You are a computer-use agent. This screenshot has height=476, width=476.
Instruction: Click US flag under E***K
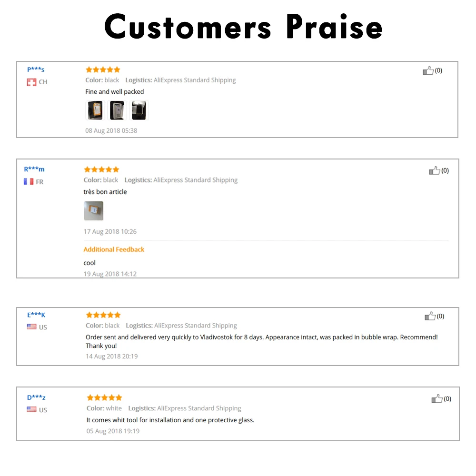pyautogui.click(x=31, y=327)
